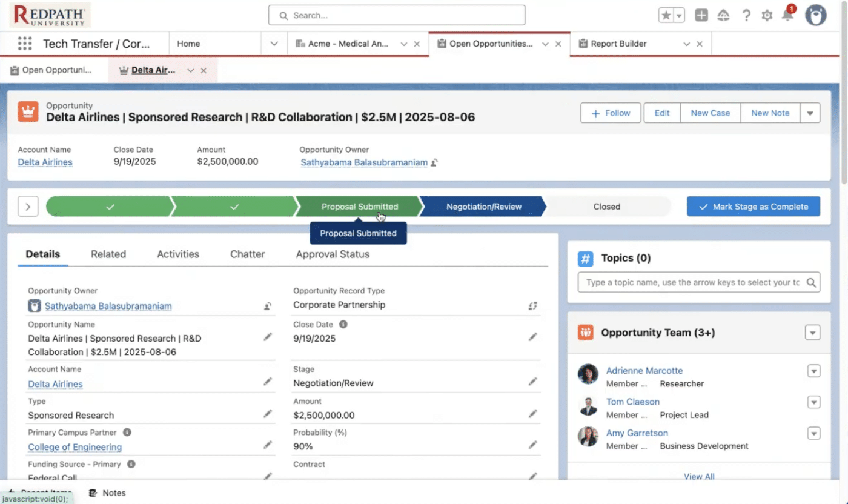This screenshot has height=504, width=848.
Task: Close the Delta Air... subtab
Action: (204, 70)
